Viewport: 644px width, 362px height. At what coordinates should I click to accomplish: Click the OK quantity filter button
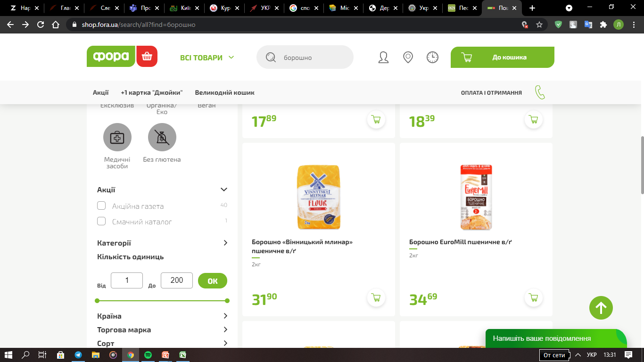coord(213,281)
